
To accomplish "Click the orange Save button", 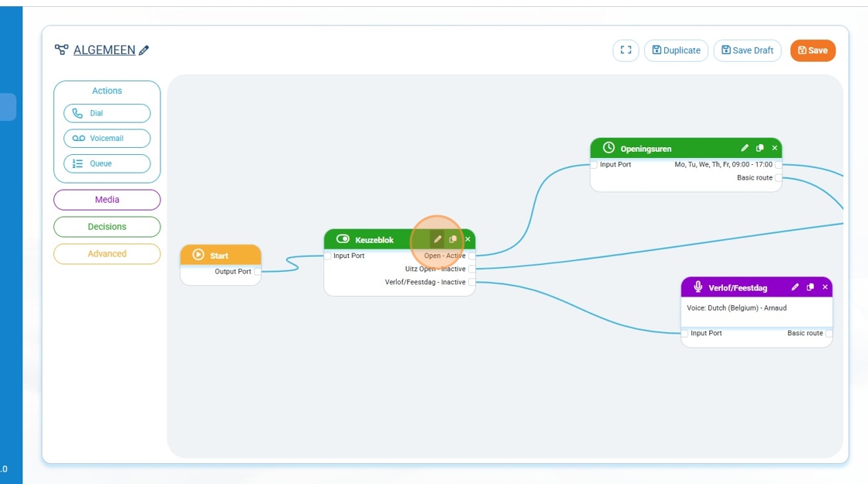I will click(x=812, y=50).
